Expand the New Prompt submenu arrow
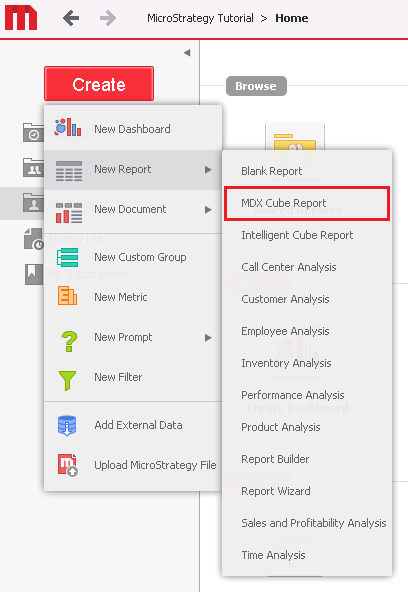Image resolution: width=408 pixels, height=592 pixels. coord(208,338)
